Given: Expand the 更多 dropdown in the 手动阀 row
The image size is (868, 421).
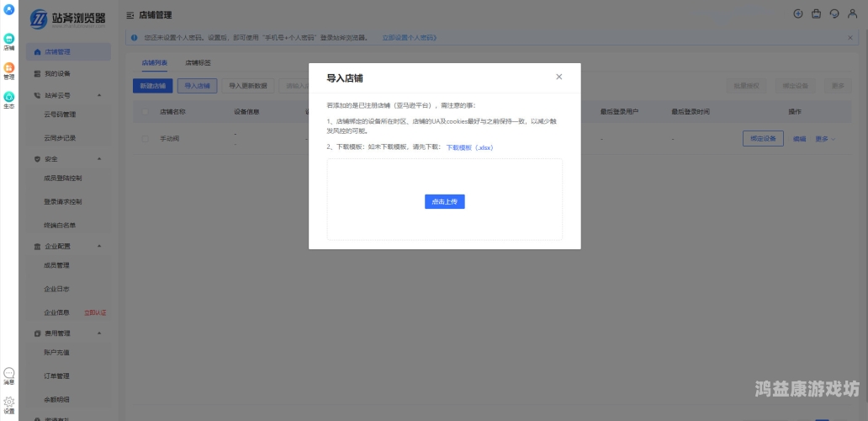Looking at the screenshot, I should pyautogui.click(x=825, y=139).
